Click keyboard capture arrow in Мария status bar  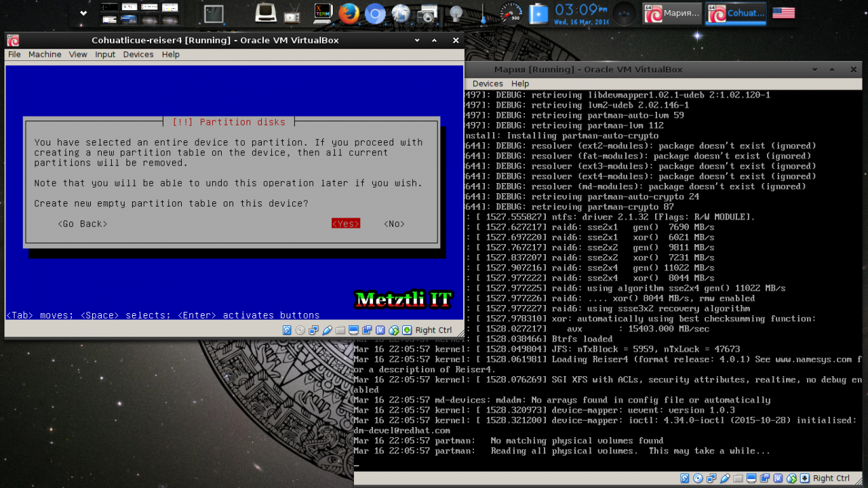[x=805, y=479]
